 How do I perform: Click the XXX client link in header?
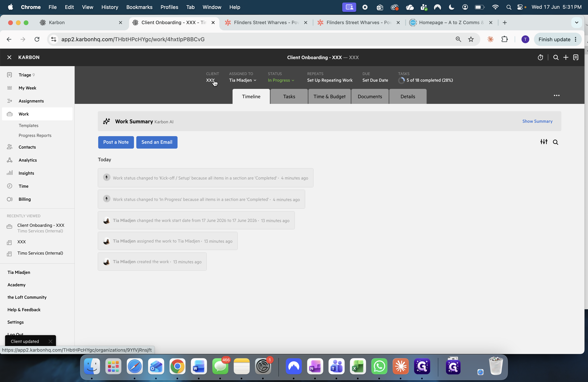point(210,80)
